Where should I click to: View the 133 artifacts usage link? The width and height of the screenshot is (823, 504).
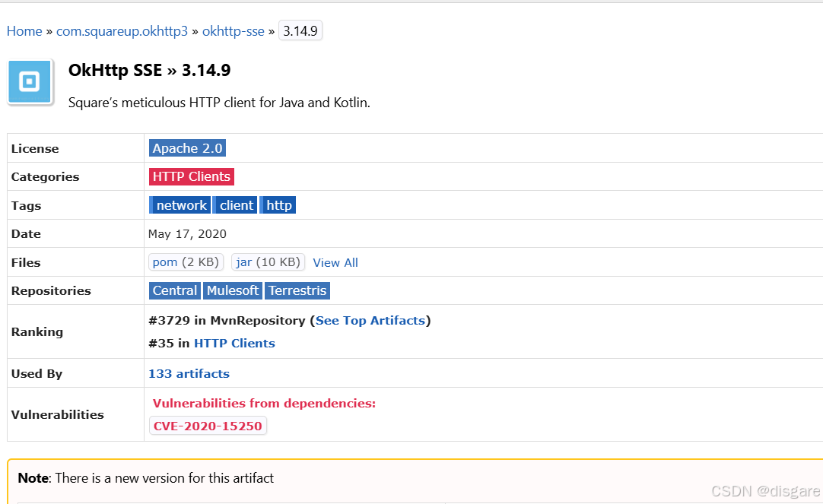(x=189, y=374)
